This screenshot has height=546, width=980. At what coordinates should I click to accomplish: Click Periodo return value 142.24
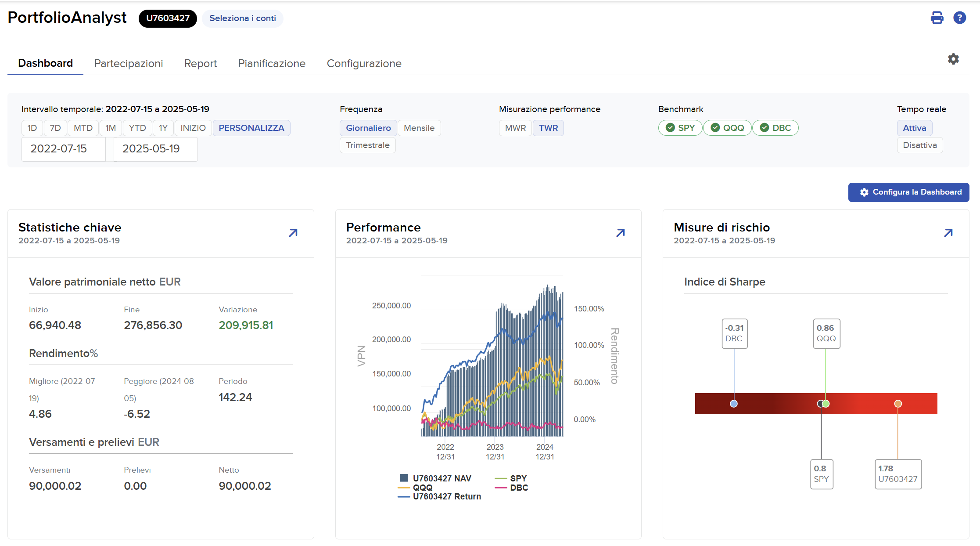235,397
